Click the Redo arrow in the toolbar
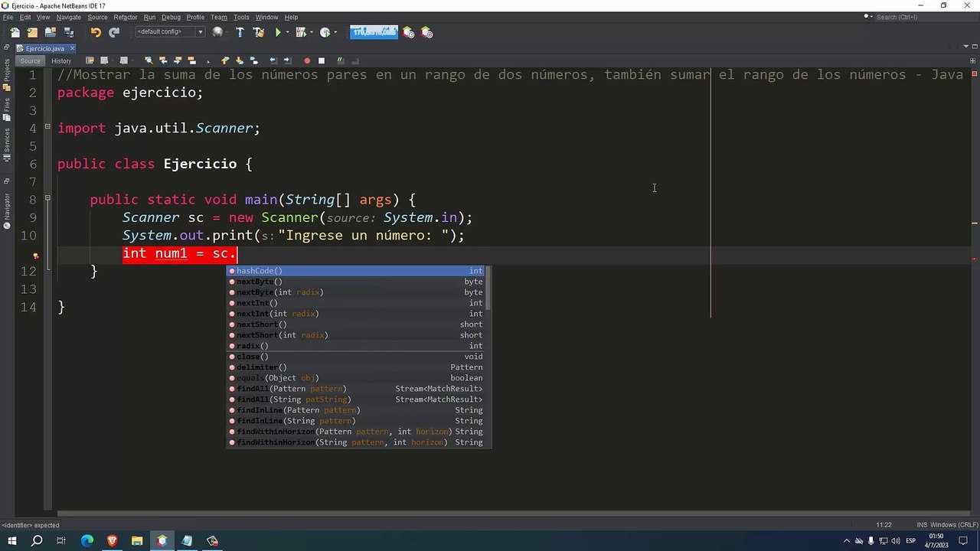Image resolution: width=980 pixels, height=551 pixels. pos(114,32)
